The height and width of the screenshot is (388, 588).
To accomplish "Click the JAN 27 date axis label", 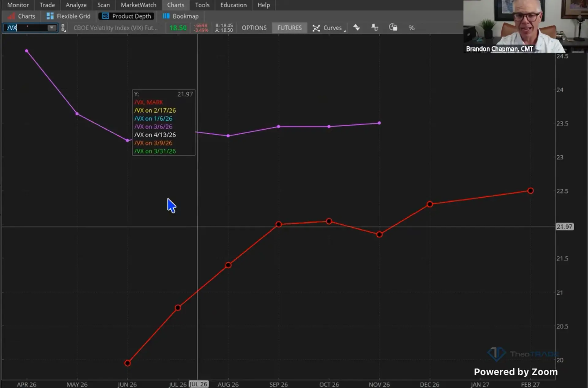I will click(x=480, y=384).
